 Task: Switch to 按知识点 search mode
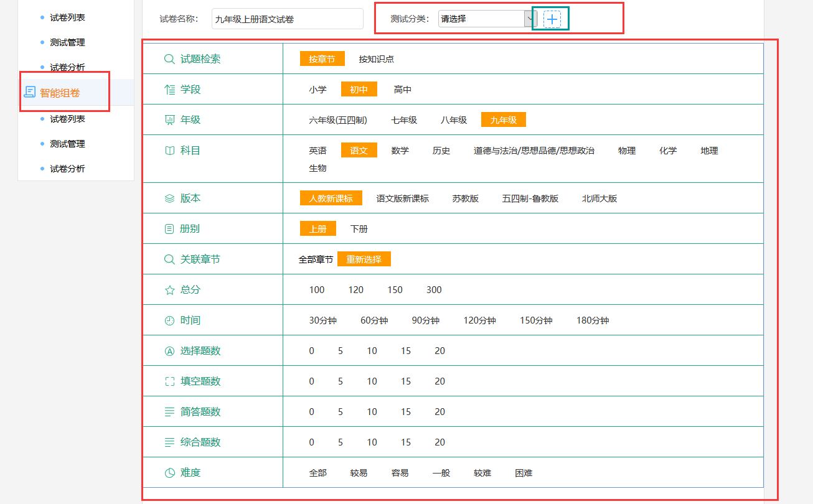[376, 59]
